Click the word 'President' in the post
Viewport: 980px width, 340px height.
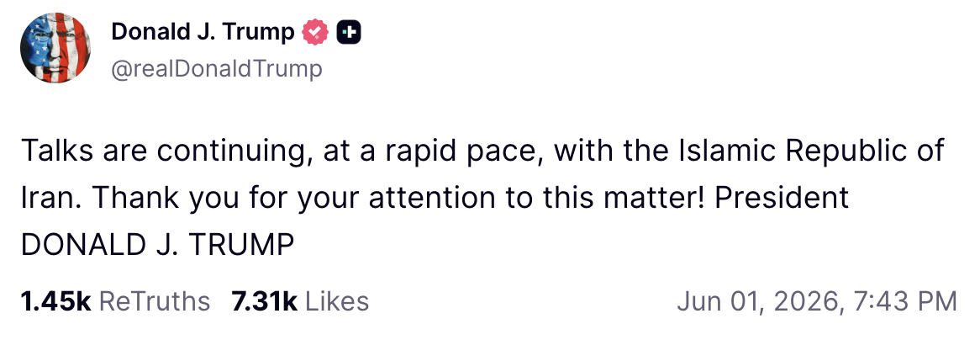[782, 198]
